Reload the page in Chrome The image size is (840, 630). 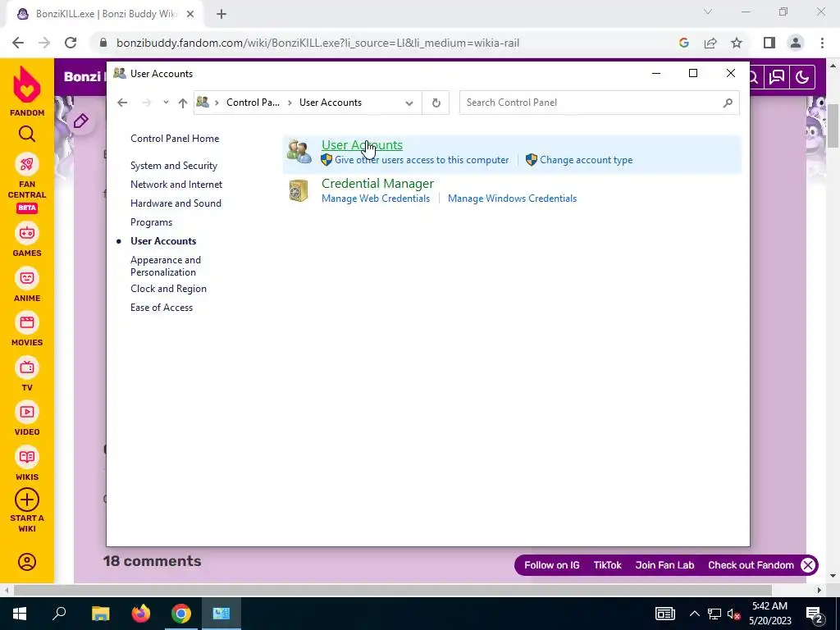71,43
